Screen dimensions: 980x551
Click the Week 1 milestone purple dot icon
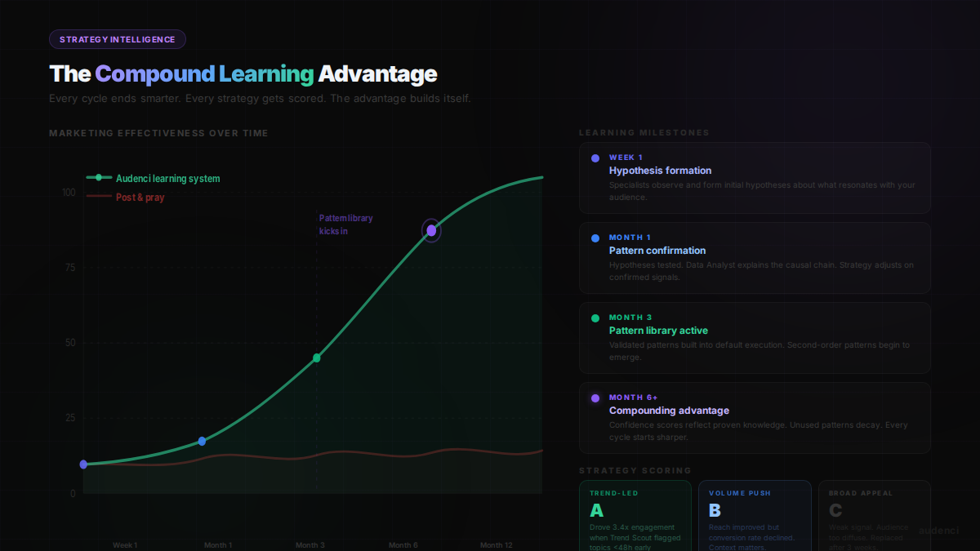click(595, 158)
